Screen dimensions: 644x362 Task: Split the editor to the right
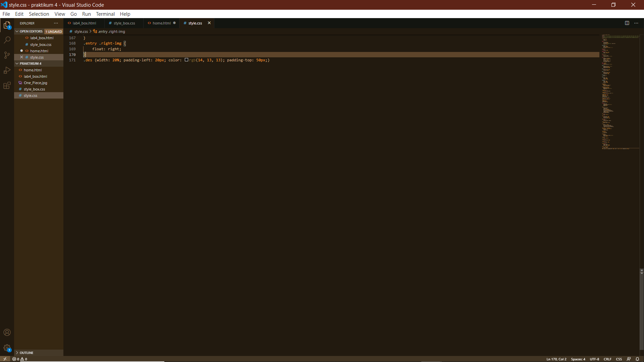point(627,23)
